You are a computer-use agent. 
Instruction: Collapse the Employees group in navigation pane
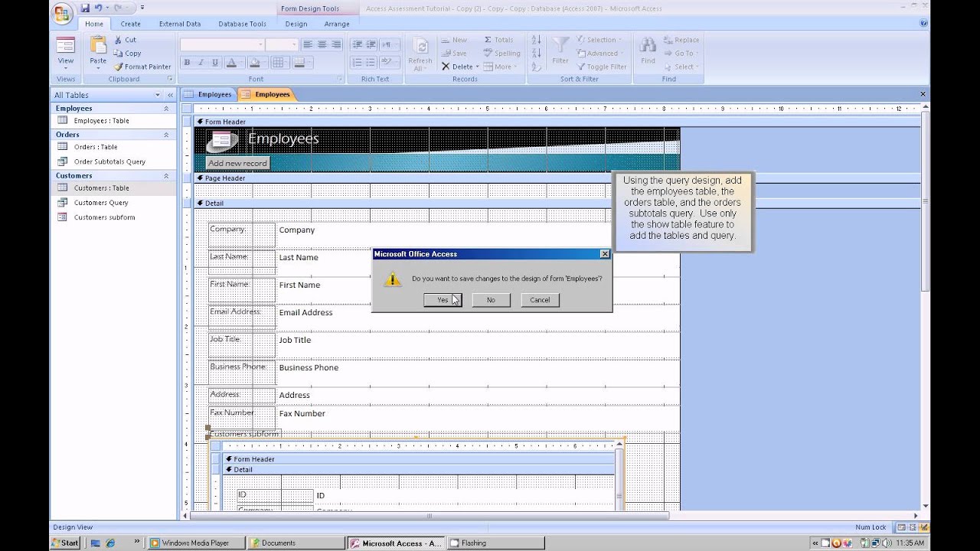(166, 109)
